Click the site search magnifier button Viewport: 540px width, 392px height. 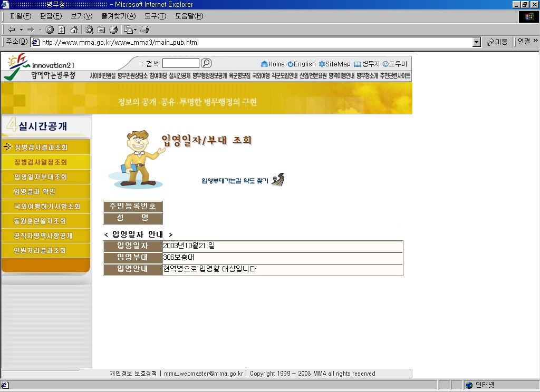[x=206, y=63]
